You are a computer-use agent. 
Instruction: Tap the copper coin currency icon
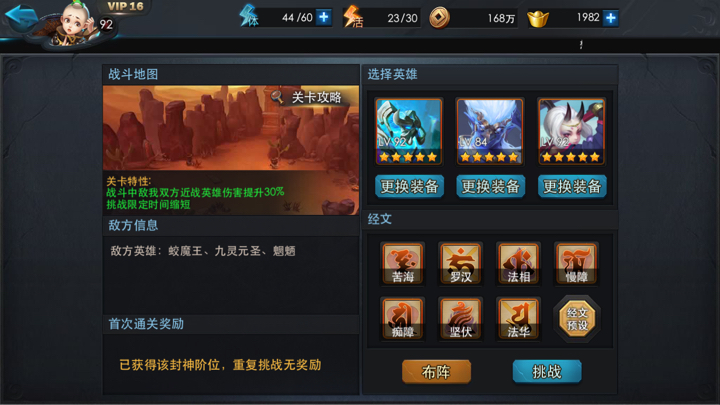[x=439, y=18]
